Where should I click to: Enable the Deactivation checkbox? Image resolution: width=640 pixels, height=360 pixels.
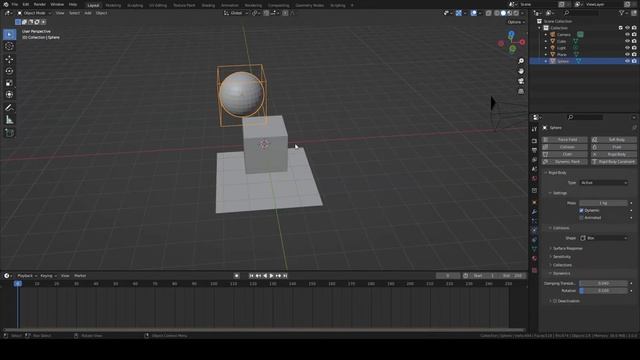point(555,301)
